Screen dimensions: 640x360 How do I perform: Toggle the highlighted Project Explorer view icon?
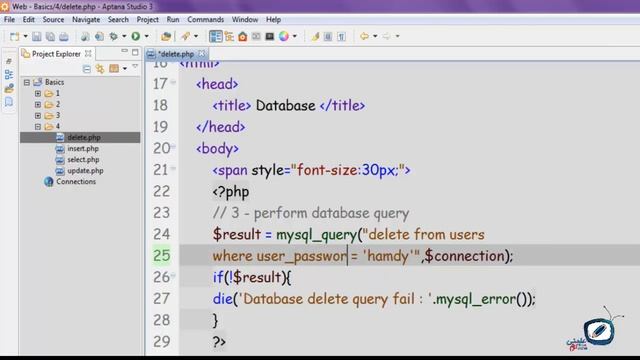click(x=216, y=36)
